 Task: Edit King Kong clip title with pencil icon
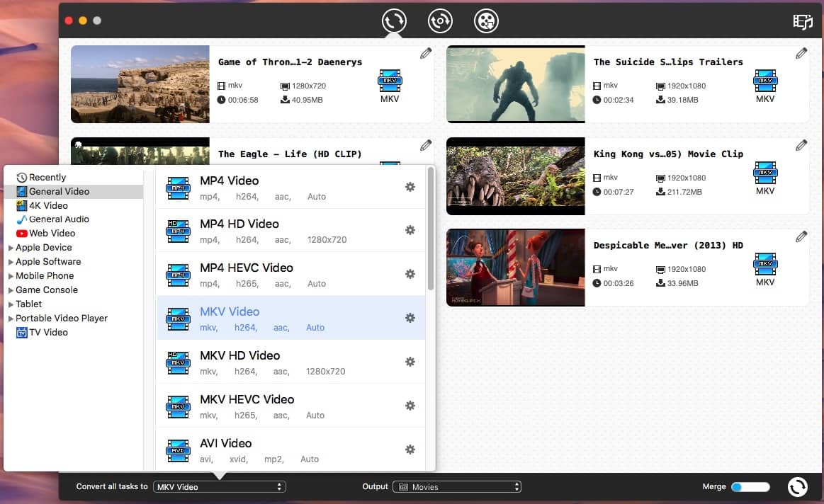click(x=801, y=144)
